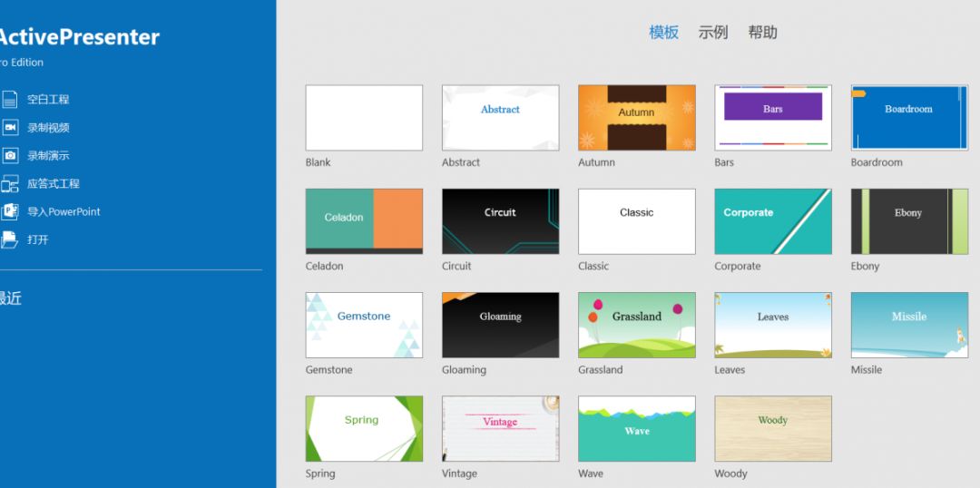Choose the Ebony template thumbnail
Screen dimensions: 980x488
click(x=908, y=221)
